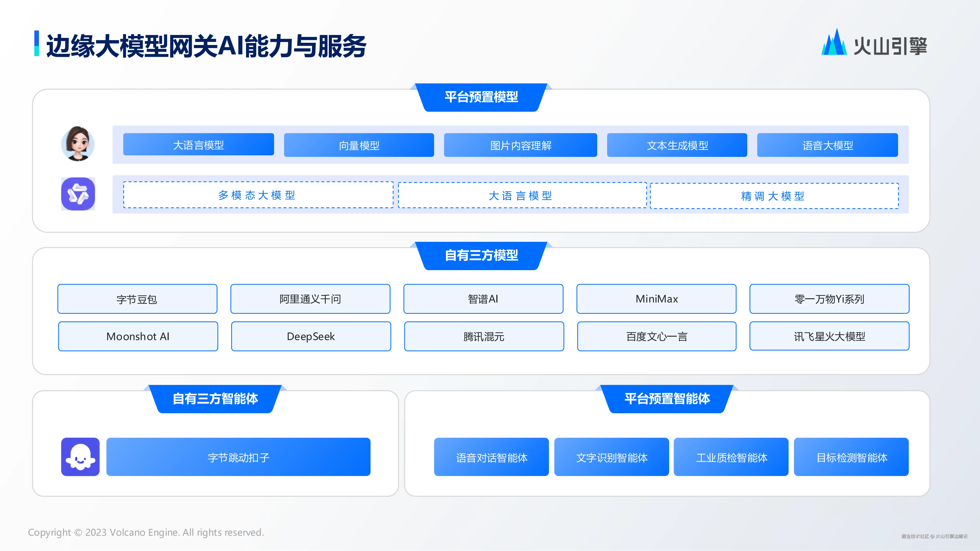Image resolution: width=980 pixels, height=551 pixels.
Task: Click the Coze ghost mascot icon
Action: click(x=80, y=457)
